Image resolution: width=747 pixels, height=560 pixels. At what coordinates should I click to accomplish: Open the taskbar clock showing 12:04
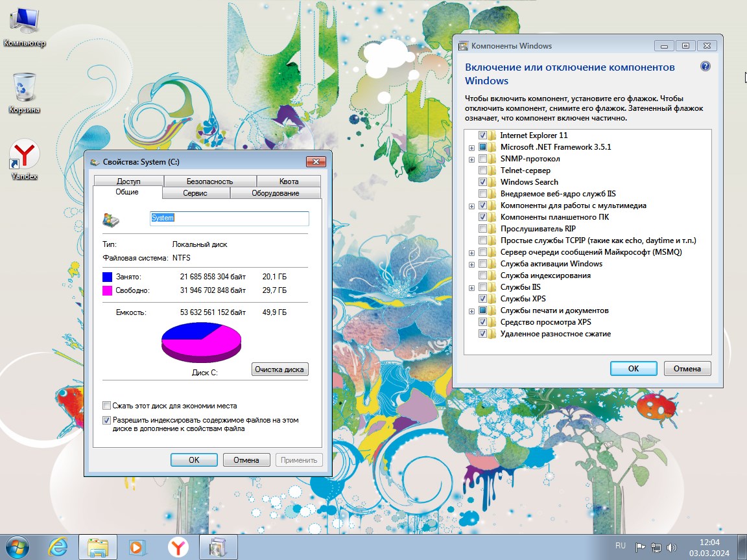(709, 548)
